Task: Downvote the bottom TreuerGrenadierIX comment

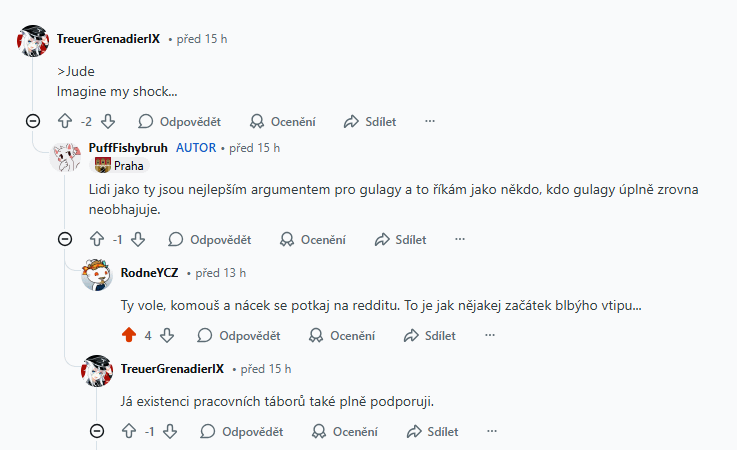Action: click(x=170, y=431)
